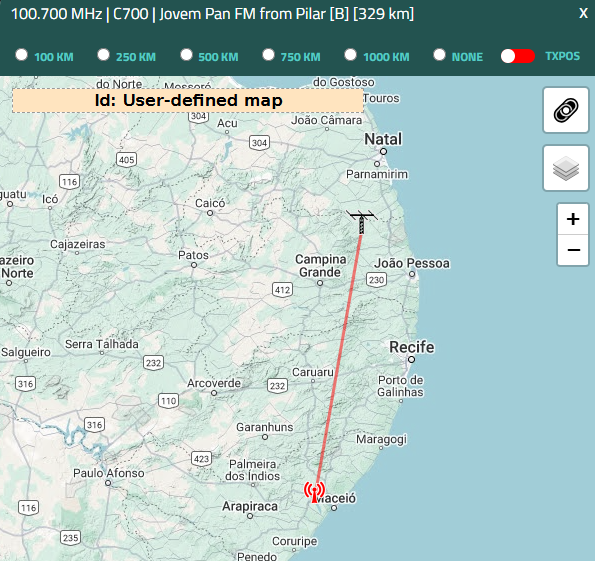595x561 pixels.
Task: Click the Recife city label on map
Action: click(412, 347)
